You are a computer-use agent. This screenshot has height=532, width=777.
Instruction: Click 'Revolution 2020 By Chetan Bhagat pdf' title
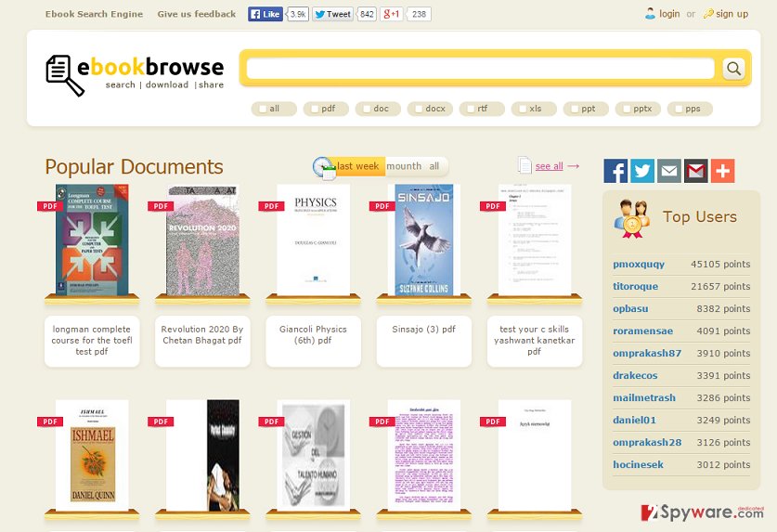(x=202, y=334)
